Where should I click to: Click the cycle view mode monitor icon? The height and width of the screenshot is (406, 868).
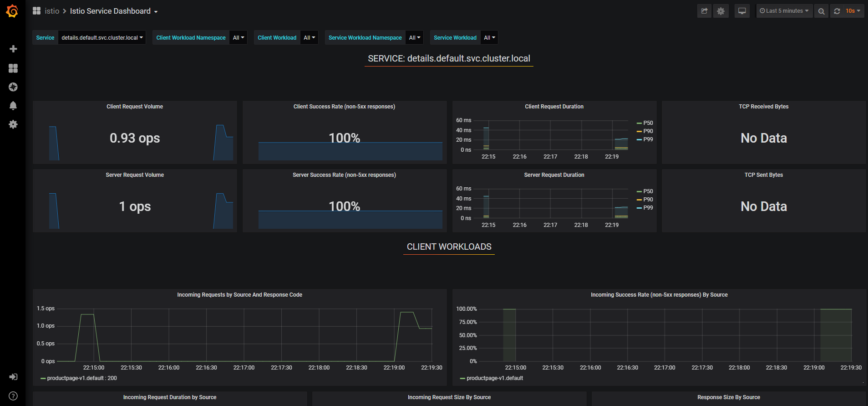742,11
